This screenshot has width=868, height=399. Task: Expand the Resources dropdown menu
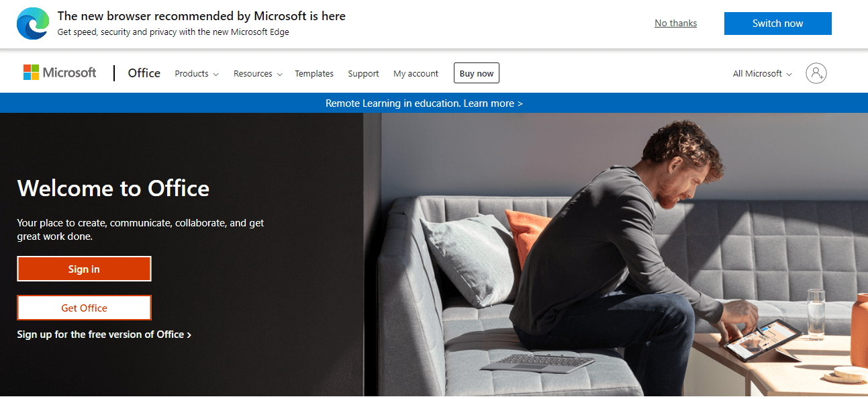[x=258, y=74]
